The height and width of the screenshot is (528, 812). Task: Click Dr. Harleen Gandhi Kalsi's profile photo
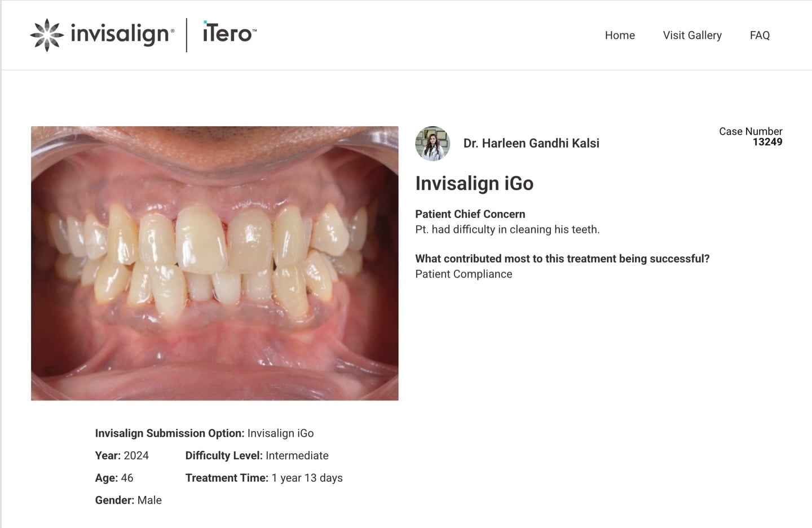(433, 143)
